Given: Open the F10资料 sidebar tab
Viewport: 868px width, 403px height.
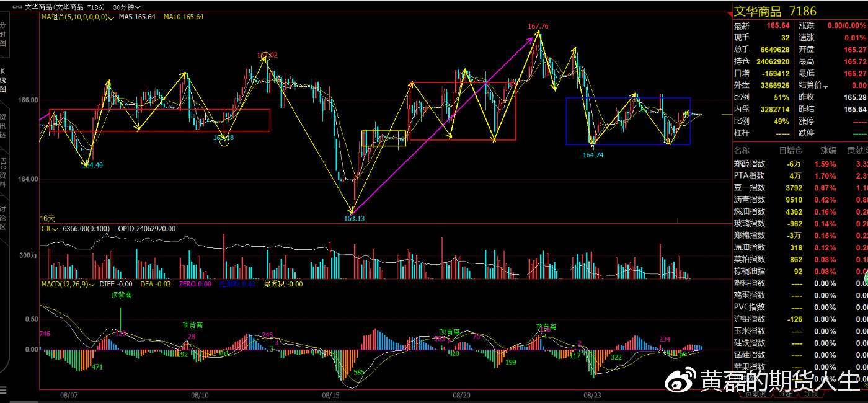Looking at the screenshot, I should click(x=4, y=173).
